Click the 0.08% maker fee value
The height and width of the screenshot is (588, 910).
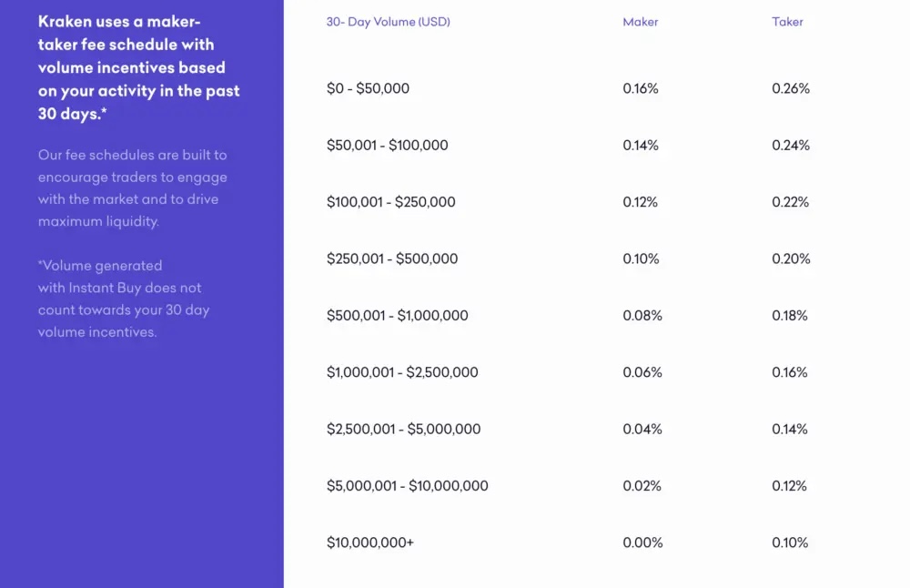point(642,316)
